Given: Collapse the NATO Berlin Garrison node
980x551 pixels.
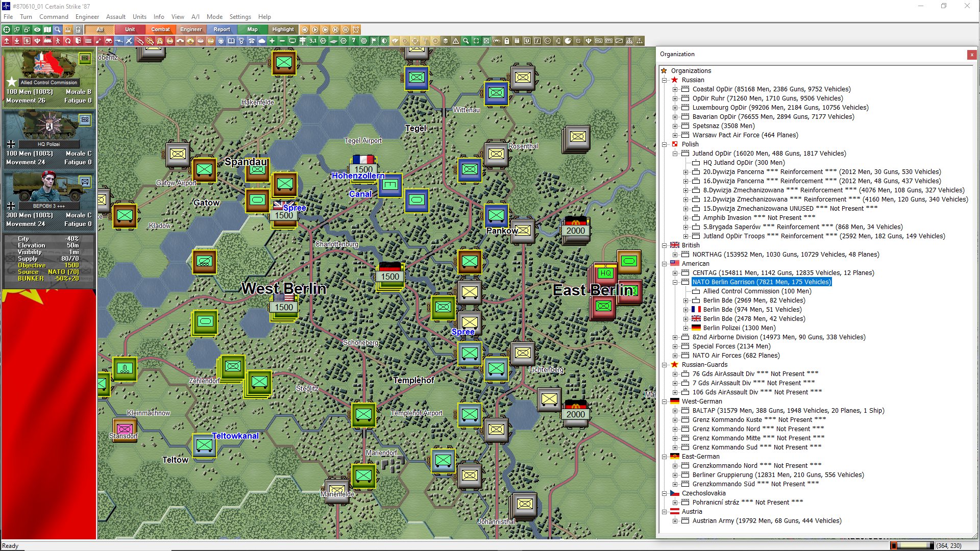Looking at the screenshot, I should (x=675, y=282).
